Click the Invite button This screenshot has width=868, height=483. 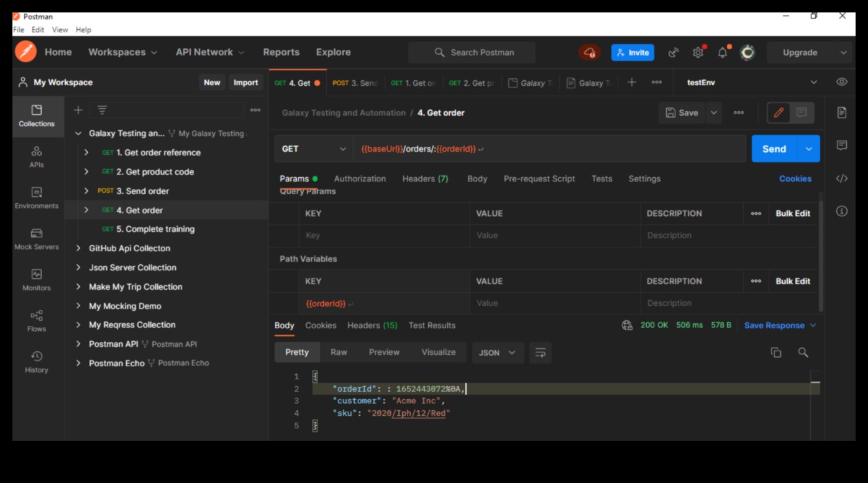pyautogui.click(x=633, y=53)
